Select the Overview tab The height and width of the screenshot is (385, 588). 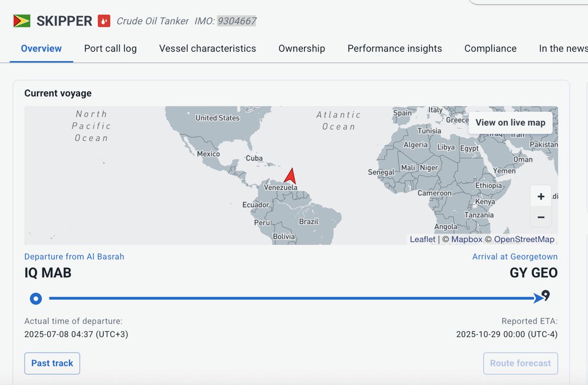coord(41,48)
